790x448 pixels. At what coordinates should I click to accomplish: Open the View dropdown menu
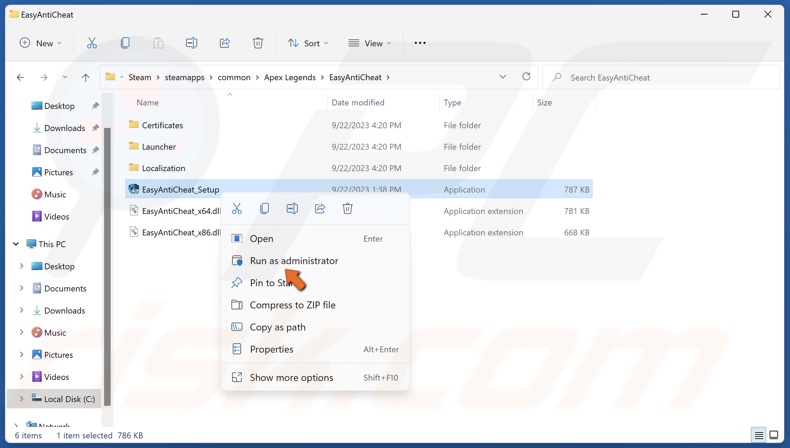click(370, 43)
